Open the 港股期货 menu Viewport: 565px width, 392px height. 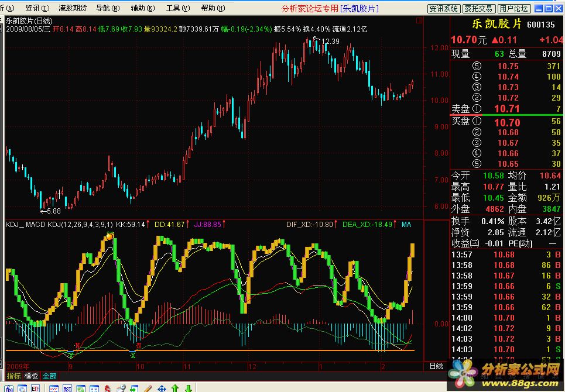(73, 8)
